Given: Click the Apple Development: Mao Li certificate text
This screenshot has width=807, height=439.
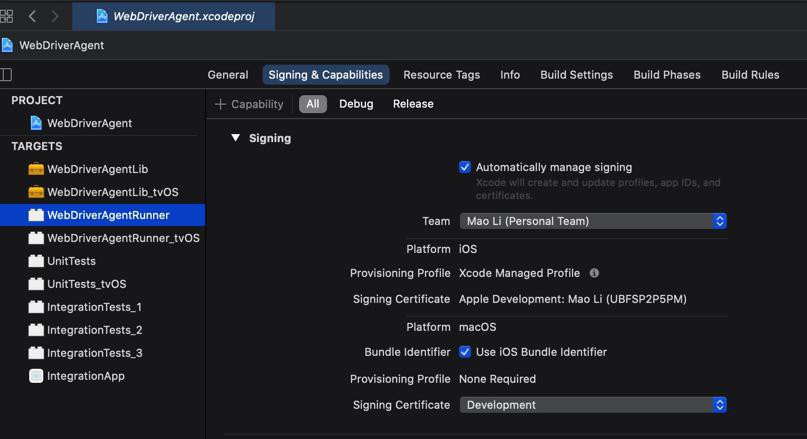Looking at the screenshot, I should click(x=573, y=299).
